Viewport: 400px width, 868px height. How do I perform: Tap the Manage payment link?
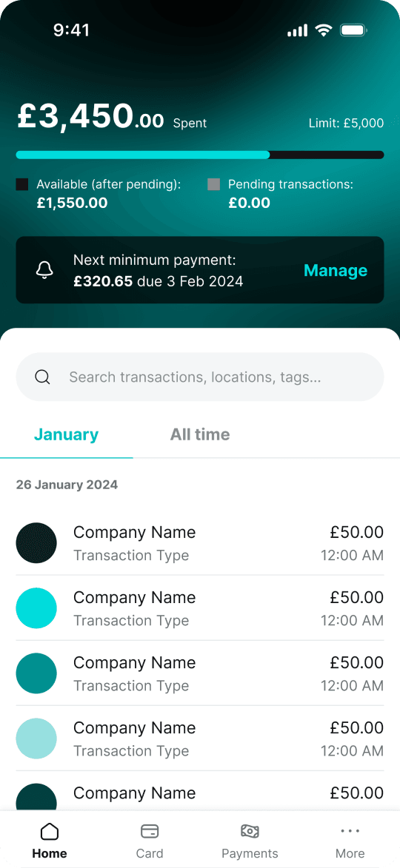pyautogui.click(x=336, y=270)
